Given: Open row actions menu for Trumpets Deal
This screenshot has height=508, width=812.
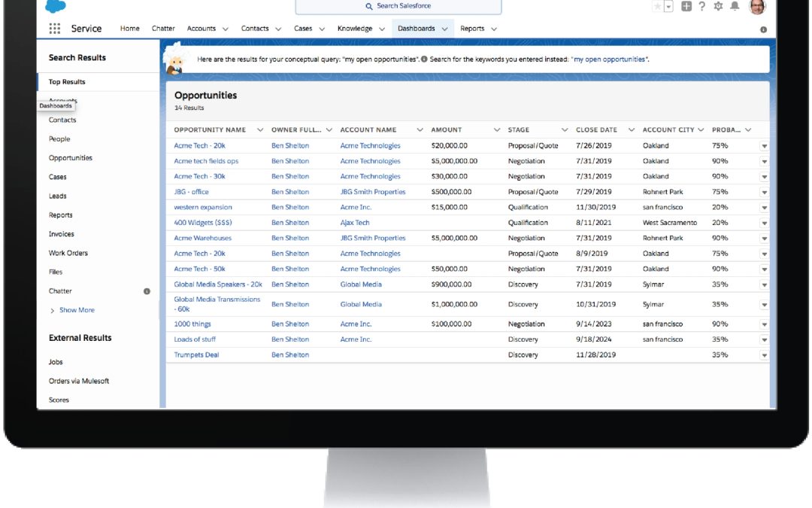Looking at the screenshot, I should point(765,355).
